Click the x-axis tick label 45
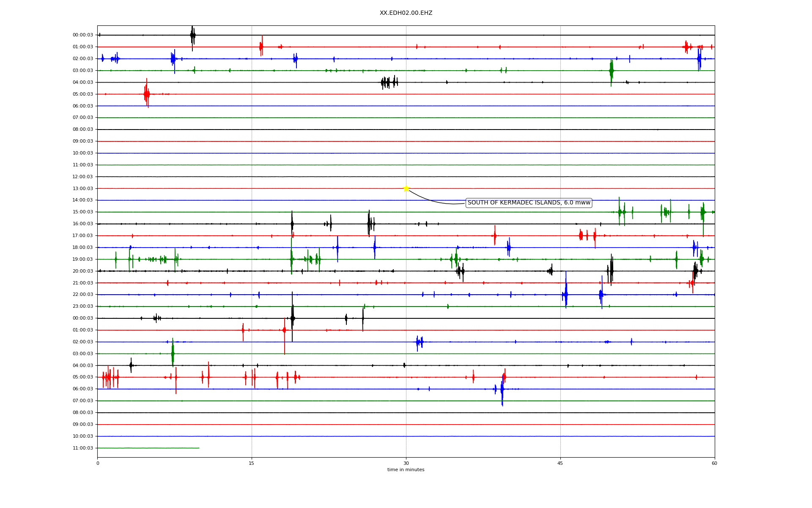Image resolution: width=812 pixels, height=508 pixels. coord(560,463)
